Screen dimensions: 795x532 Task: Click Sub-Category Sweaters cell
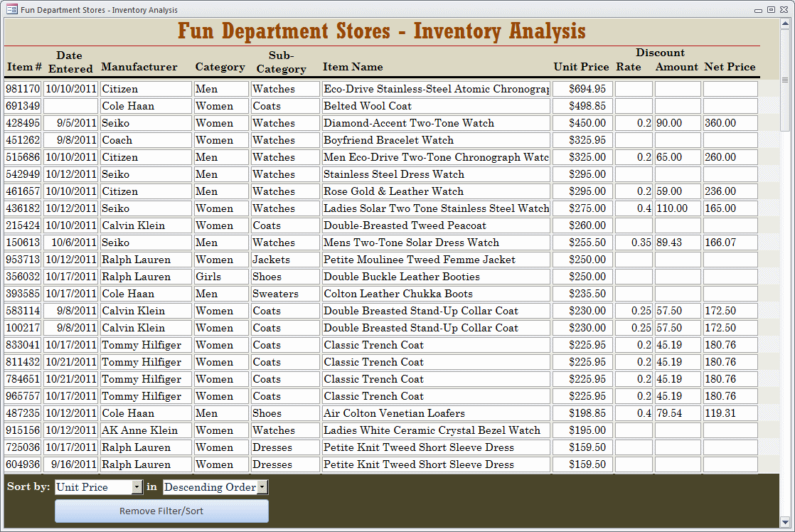point(285,294)
